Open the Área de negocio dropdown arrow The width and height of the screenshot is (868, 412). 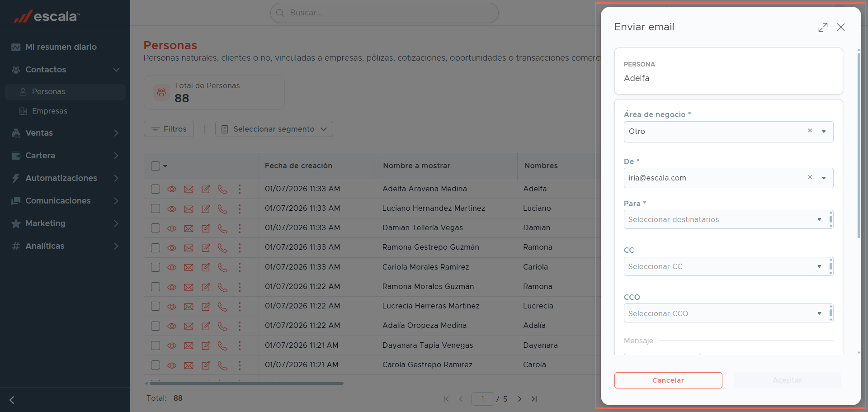click(824, 132)
